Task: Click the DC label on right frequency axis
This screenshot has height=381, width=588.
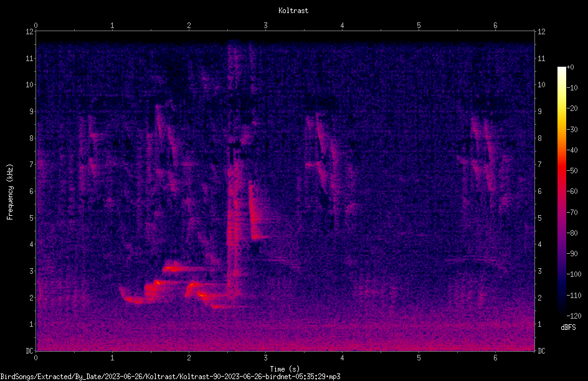Action: coord(541,351)
